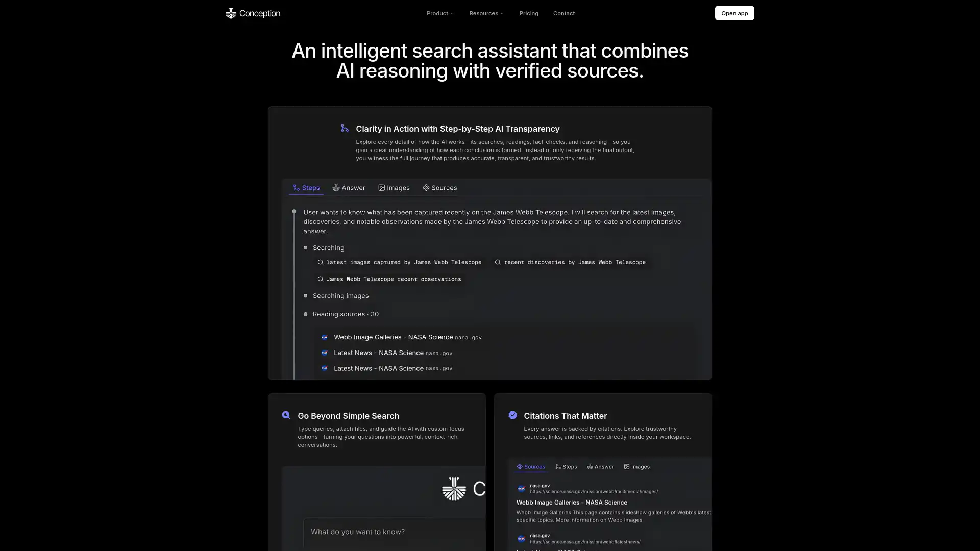Image resolution: width=980 pixels, height=551 pixels.
Task: Click the Conception logo in header
Action: (x=253, y=13)
